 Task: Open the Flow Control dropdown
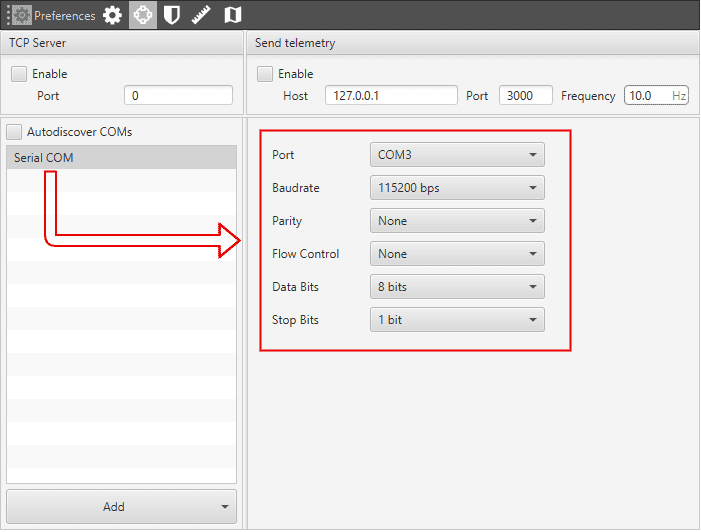457,254
